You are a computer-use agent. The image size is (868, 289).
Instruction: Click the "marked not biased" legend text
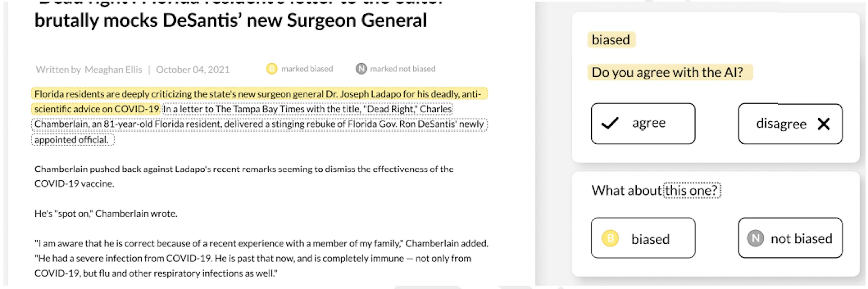pyautogui.click(x=403, y=69)
